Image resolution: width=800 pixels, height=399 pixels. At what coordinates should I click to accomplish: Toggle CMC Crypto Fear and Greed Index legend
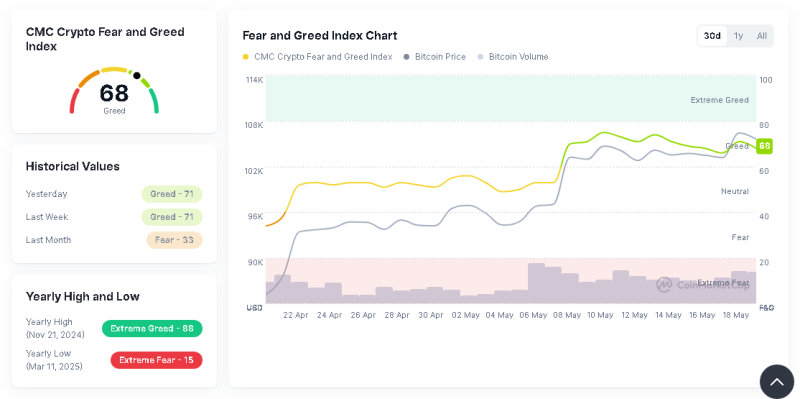click(x=317, y=57)
